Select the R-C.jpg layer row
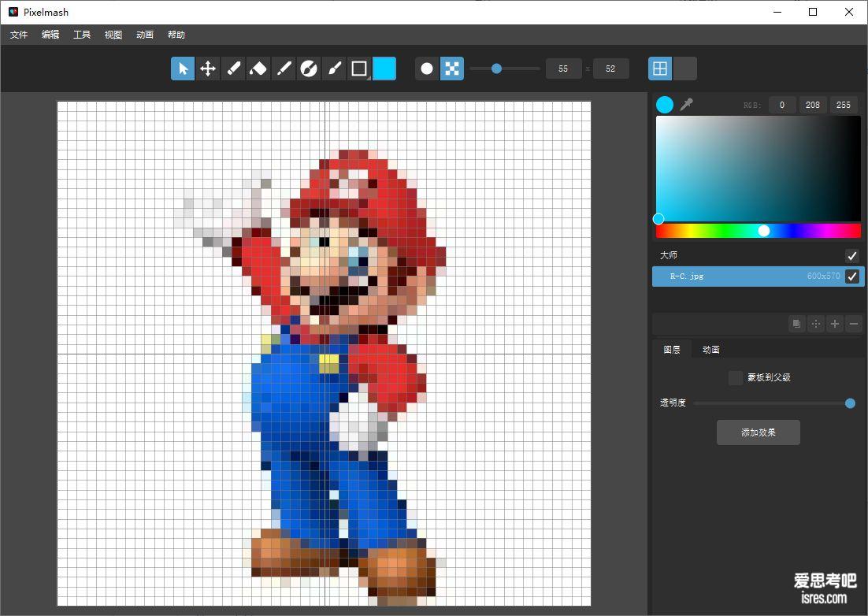This screenshot has height=616, width=868. [758, 276]
